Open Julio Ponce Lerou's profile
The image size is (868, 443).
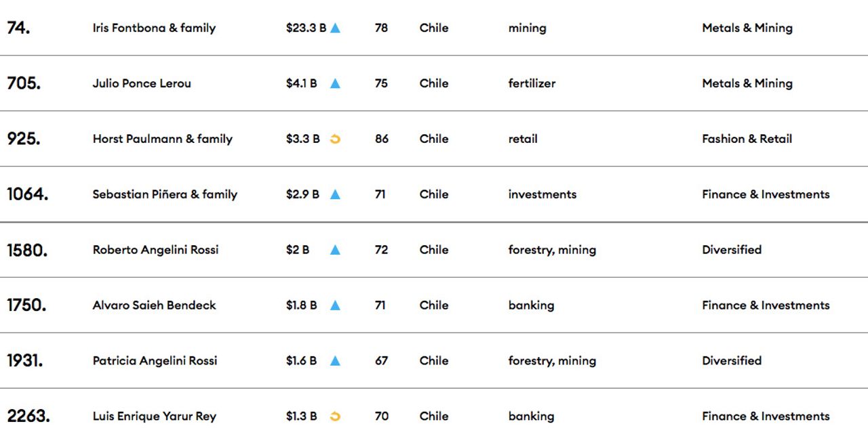[142, 84]
